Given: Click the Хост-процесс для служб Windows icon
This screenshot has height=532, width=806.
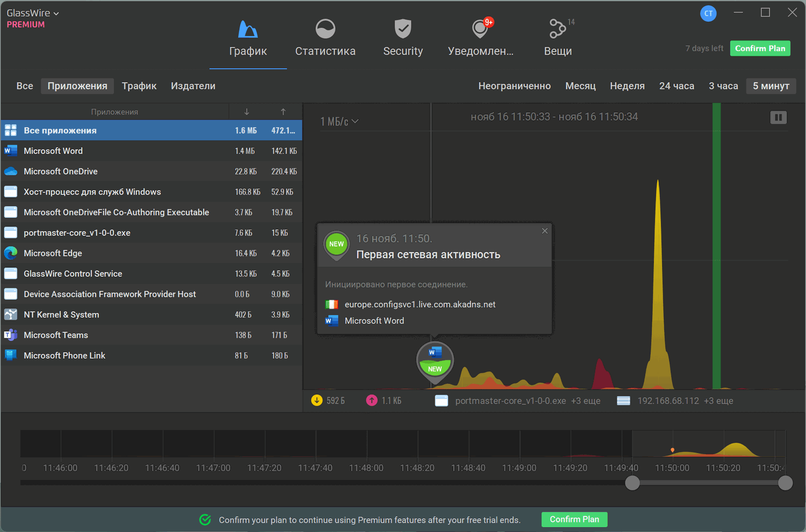Looking at the screenshot, I should tap(11, 192).
